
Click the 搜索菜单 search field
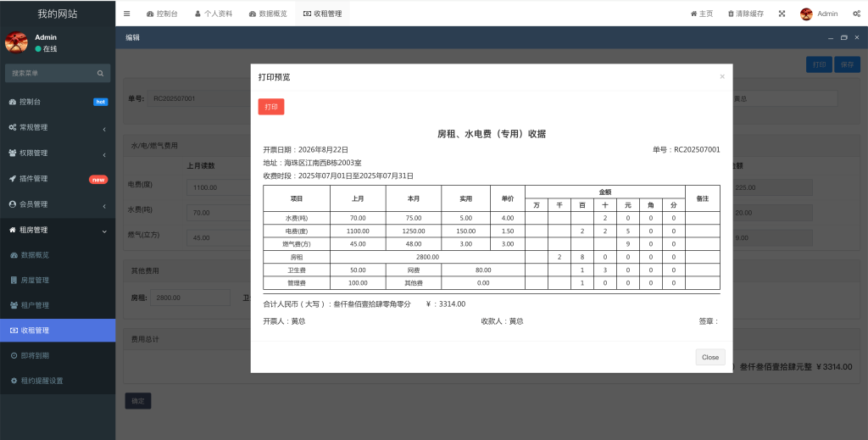[x=52, y=73]
